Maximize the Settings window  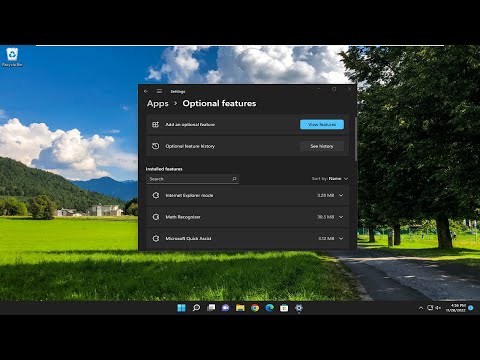(334, 89)
